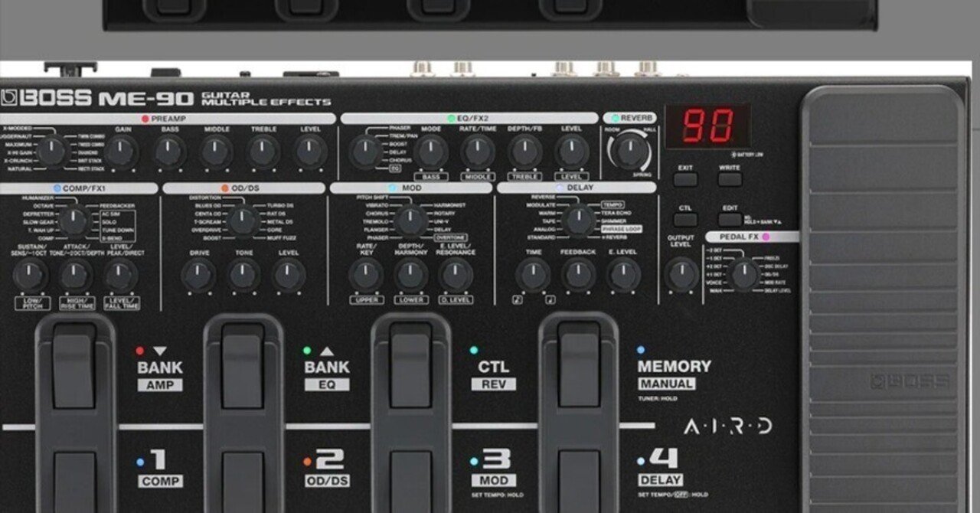Click the MOD section header label
980x513 pixels.
(411, 188)
